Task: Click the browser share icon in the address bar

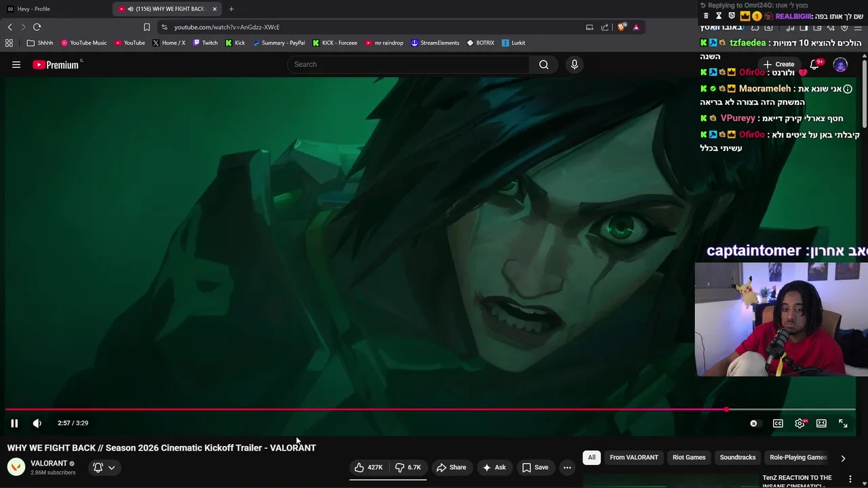Action: 605,27
